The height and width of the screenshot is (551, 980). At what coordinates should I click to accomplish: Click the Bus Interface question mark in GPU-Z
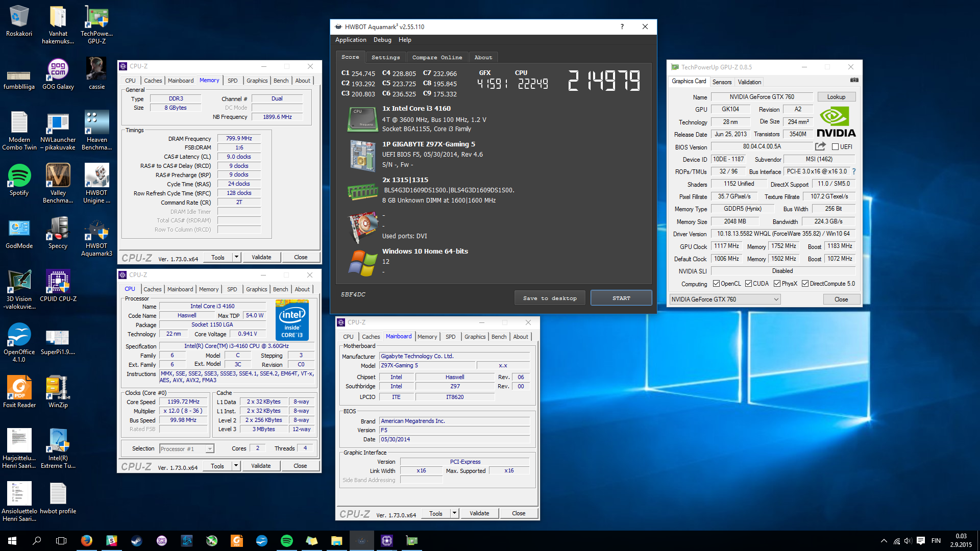[853, 171]
